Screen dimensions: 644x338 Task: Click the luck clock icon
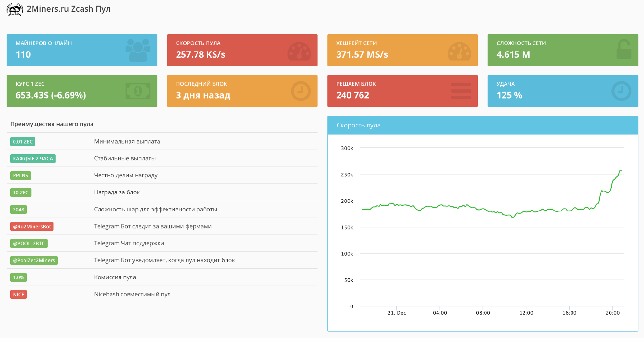(621, 91)
